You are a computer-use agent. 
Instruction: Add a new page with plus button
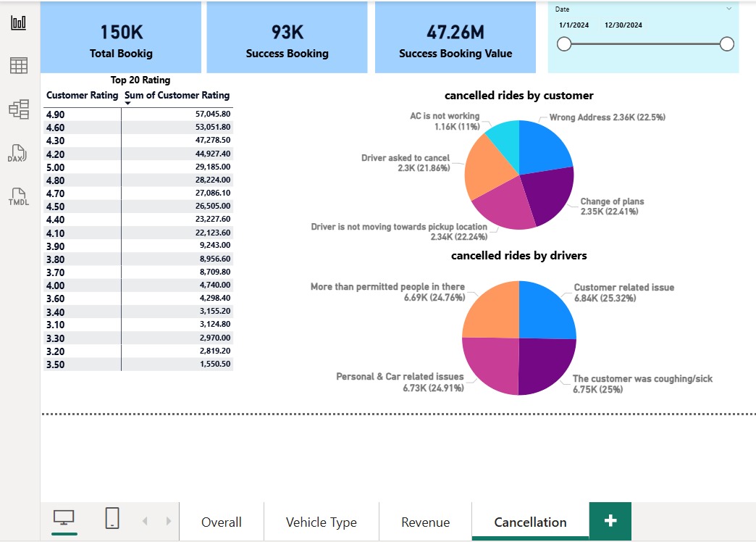click(x=610, y=521)
